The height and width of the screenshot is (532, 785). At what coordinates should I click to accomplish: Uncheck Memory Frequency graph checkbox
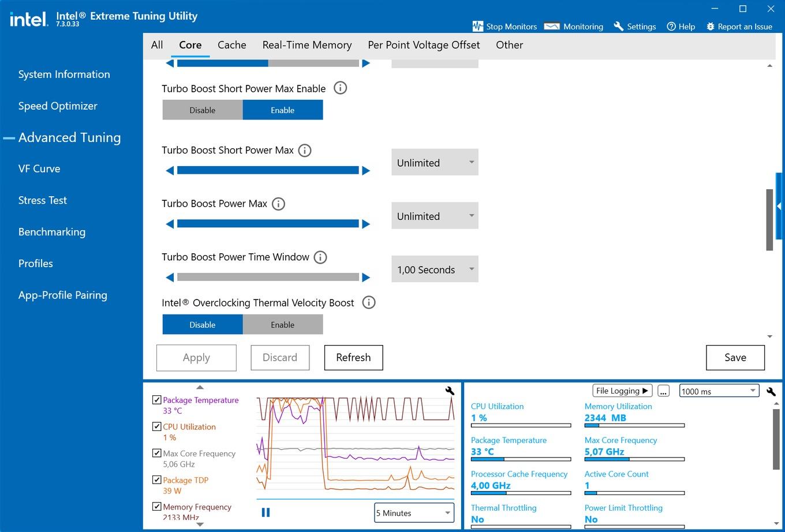point(156,506)
